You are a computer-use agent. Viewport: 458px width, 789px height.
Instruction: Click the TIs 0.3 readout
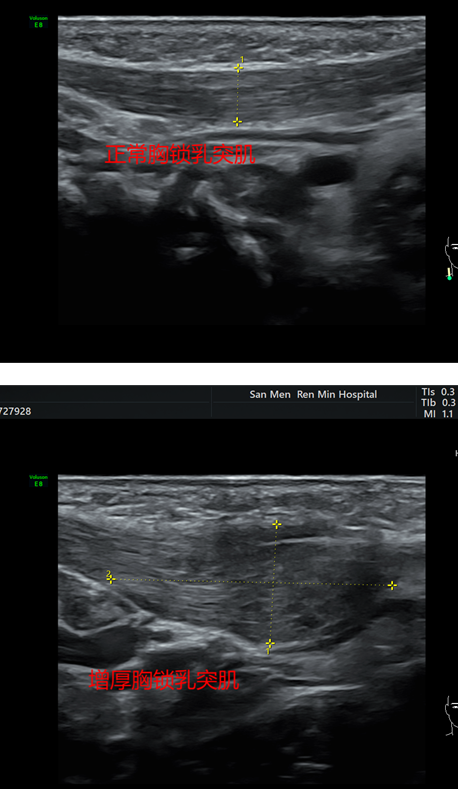point(438,391)
